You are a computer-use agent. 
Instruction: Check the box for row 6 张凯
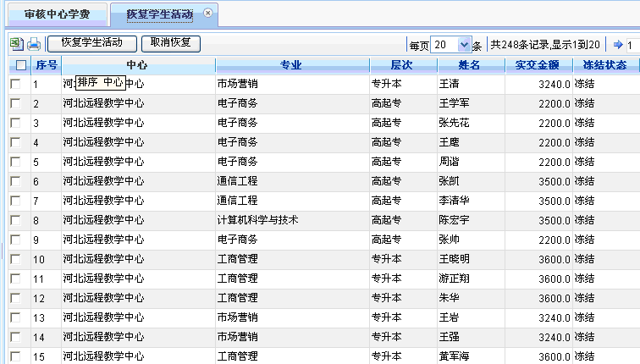point(15,181)
